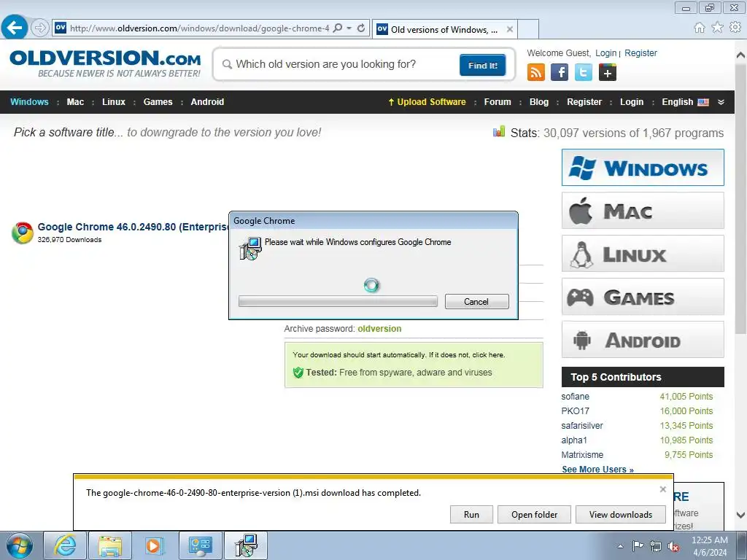Click See More Users link
Image resolution: width=747 pixels, height=560 pixels.
pos(598,470)
